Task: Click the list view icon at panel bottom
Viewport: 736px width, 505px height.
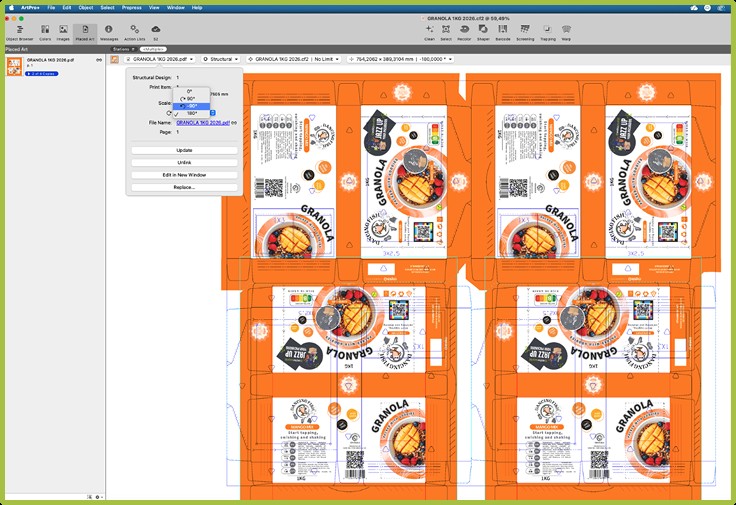Action: 89,497
